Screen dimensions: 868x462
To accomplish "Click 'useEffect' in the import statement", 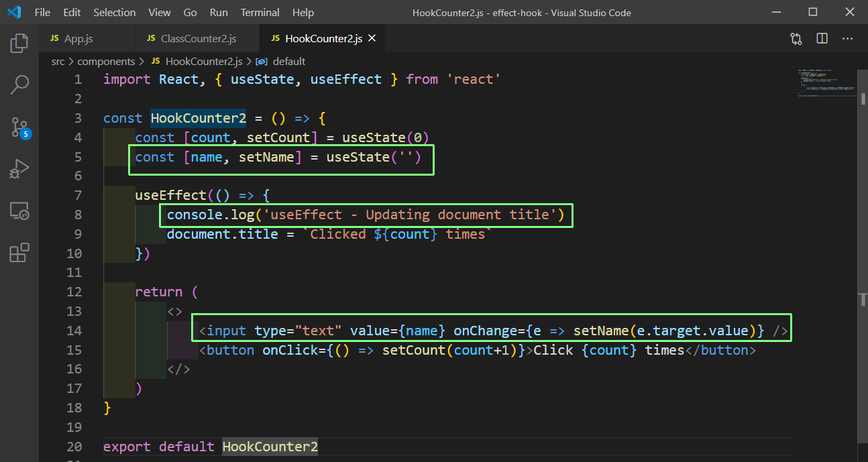I will [345, 80].
